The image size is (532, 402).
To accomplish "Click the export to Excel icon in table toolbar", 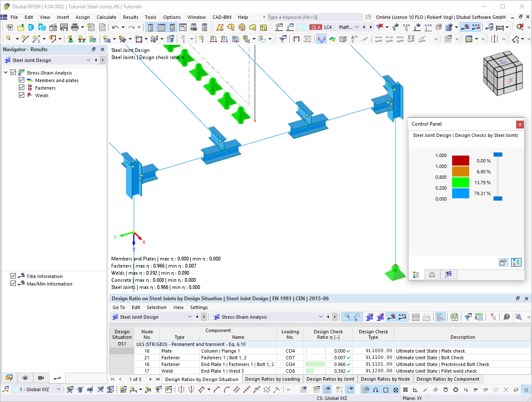I will (x=454, y=317).
